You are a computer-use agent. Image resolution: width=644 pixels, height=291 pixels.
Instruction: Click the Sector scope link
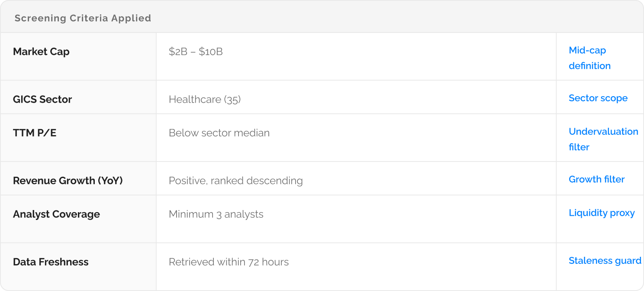tap(598, 98)
